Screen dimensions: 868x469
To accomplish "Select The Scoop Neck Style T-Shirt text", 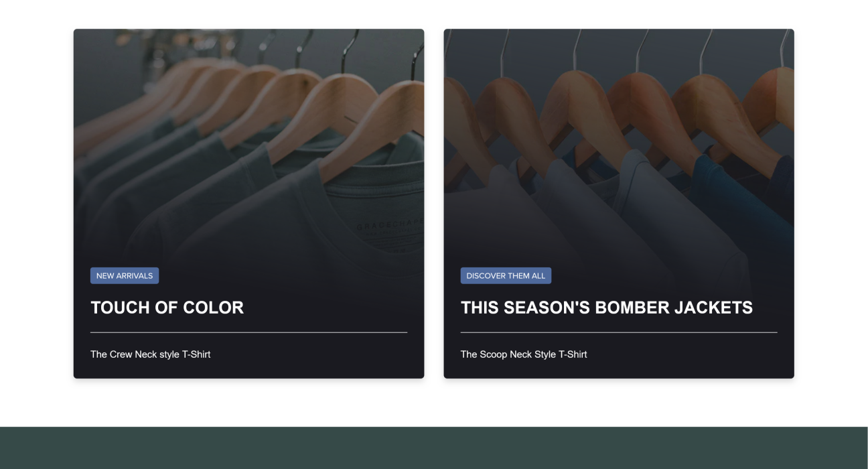I will click(x=524, y=354).
